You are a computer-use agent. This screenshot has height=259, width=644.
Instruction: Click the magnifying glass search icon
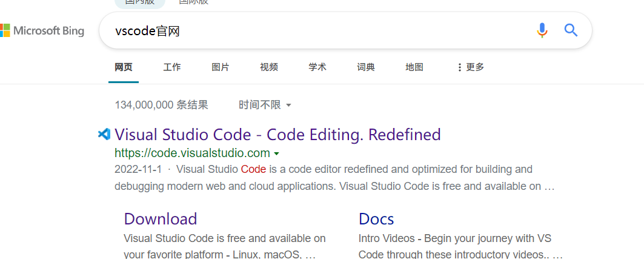pyautogui.click(x=571, y=30)
